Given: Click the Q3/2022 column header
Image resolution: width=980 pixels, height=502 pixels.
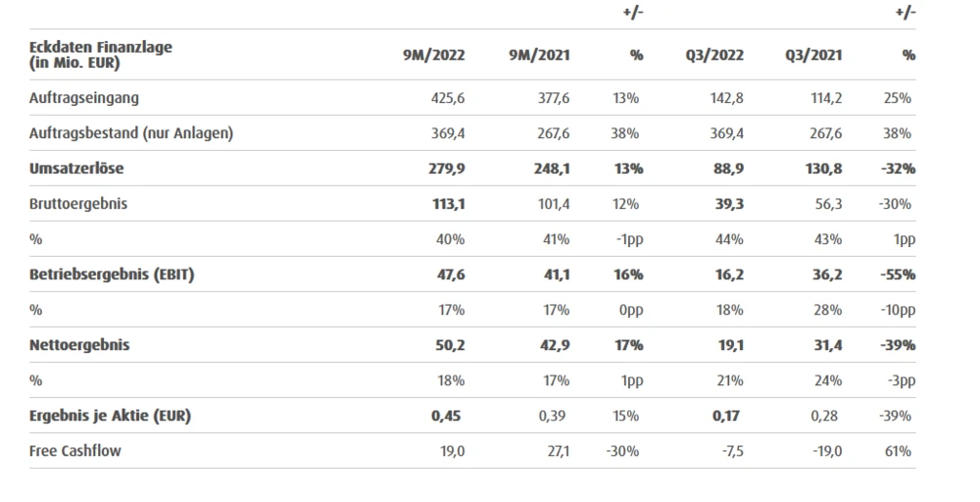Looking at the screenshot, I should pos(717,56).
